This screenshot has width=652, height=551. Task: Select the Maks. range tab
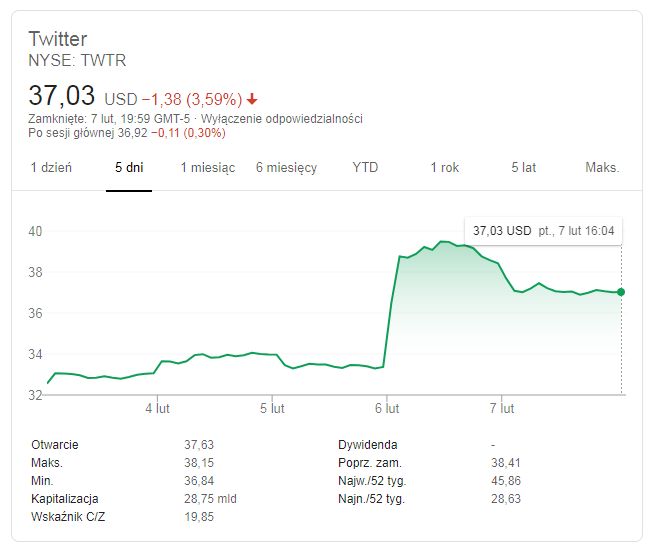pos(602,168)
